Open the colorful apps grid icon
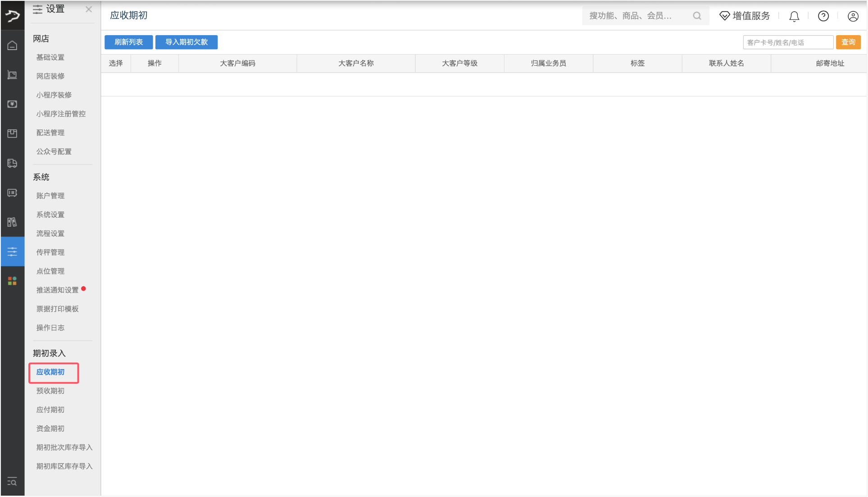 pyautogui.click(x=12, y=281)
